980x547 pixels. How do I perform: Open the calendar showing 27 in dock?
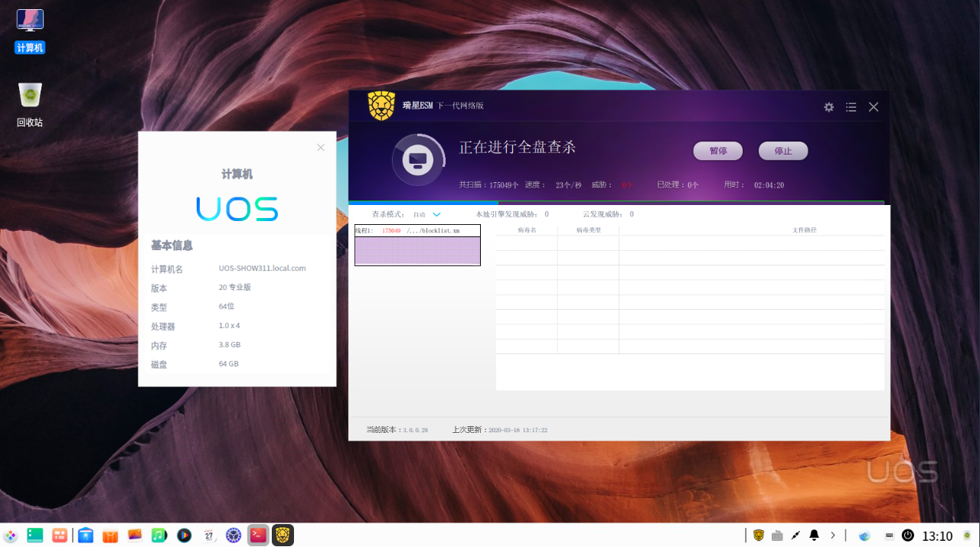click(x=209, y=535)
